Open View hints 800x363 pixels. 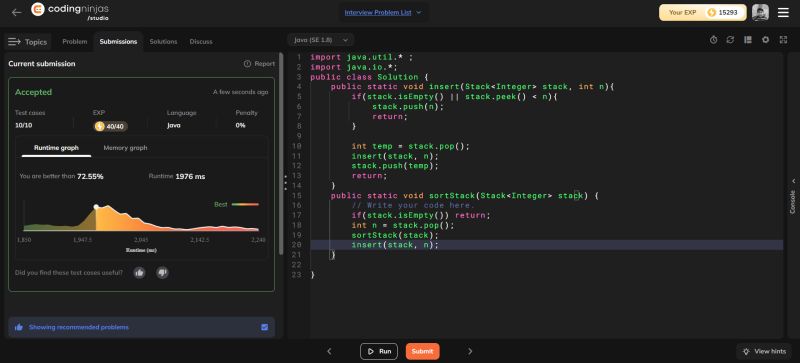(764, 351)
